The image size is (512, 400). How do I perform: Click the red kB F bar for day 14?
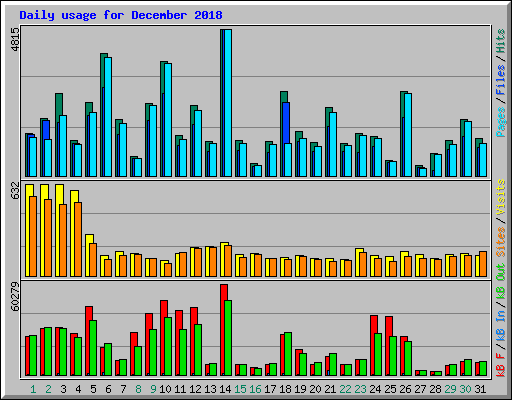tap(223, 330)
